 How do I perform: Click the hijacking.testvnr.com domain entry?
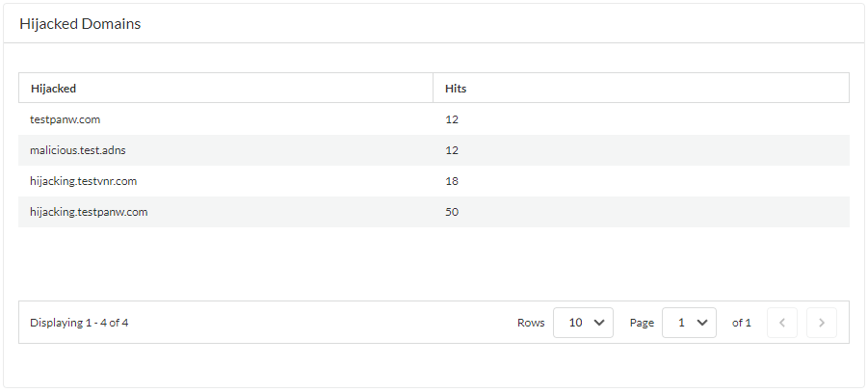(x=84, y=181)
